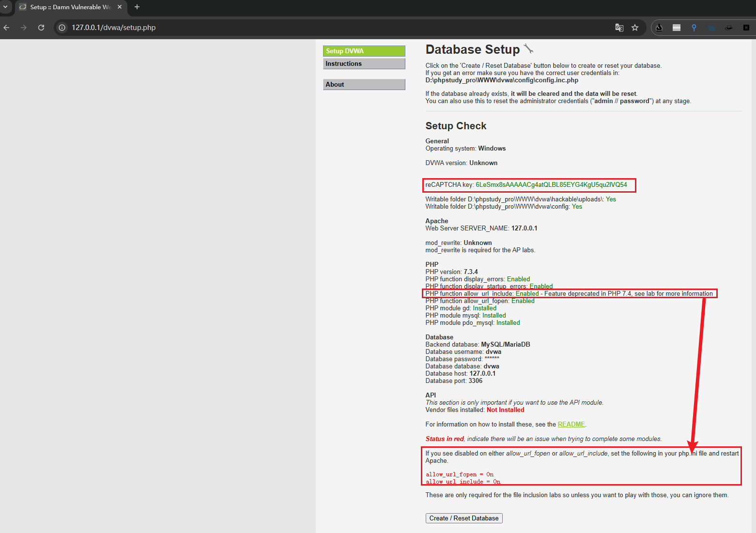Click the black H extension icon

(746, 28)
